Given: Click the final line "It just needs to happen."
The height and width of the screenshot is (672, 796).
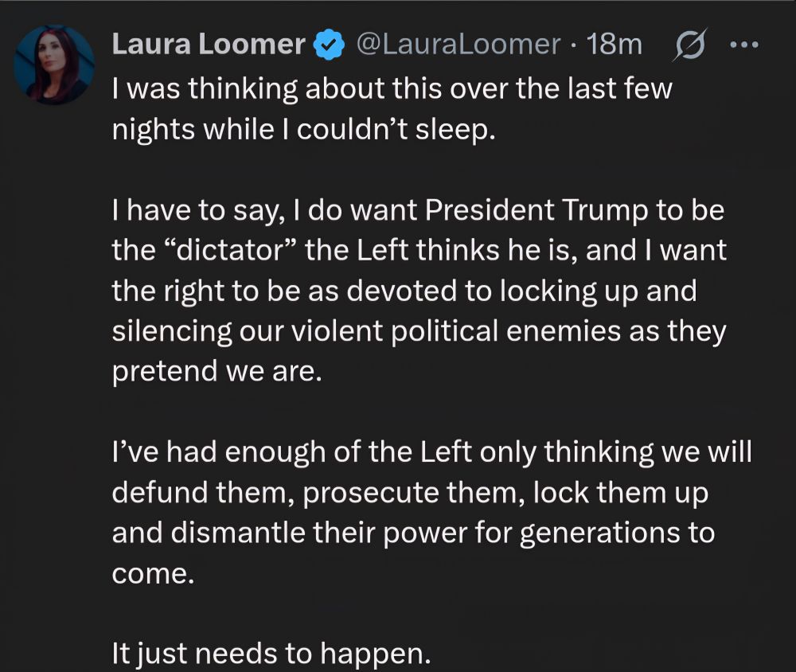Looking at the screenshot, I should [x=271, y=654].
